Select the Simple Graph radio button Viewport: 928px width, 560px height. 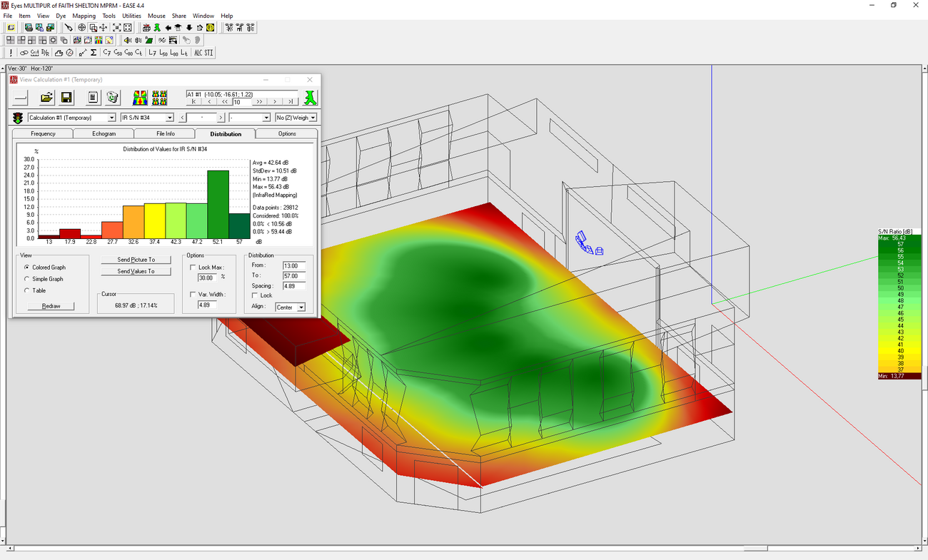27,279
